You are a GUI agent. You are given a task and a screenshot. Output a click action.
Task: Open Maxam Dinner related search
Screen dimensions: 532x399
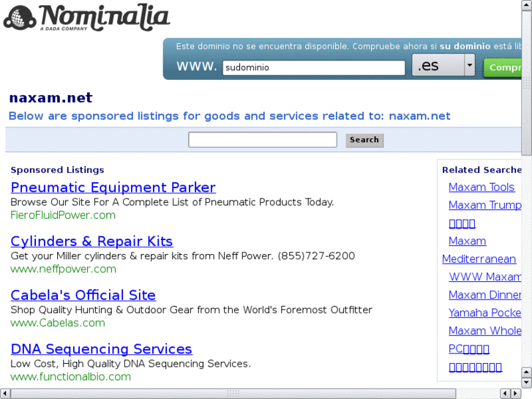pos(485,295)
